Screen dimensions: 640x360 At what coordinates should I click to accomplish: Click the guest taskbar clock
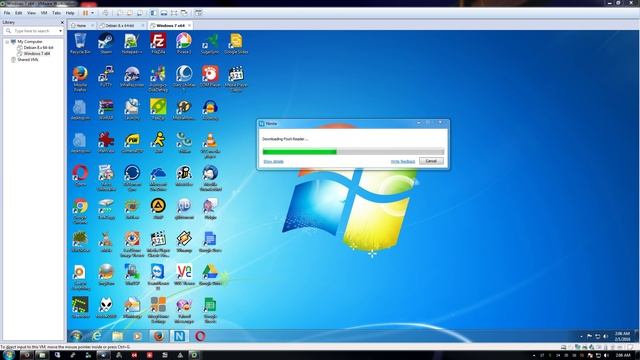622,336
